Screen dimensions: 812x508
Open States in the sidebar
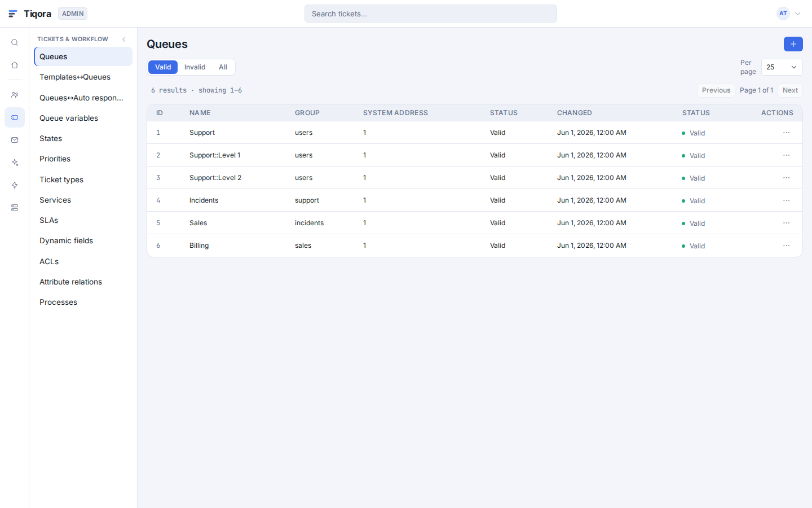[x=83, y=138]
